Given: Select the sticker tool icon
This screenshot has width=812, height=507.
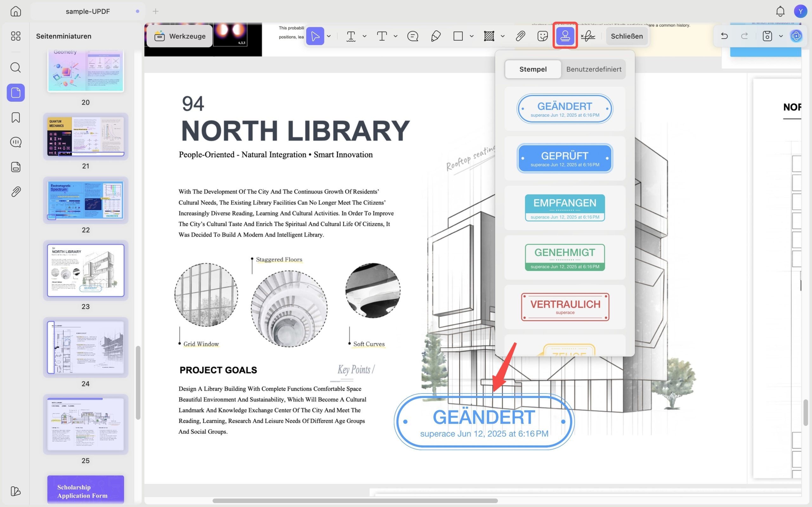Looking at the screenshot, I should coord(543,36).
